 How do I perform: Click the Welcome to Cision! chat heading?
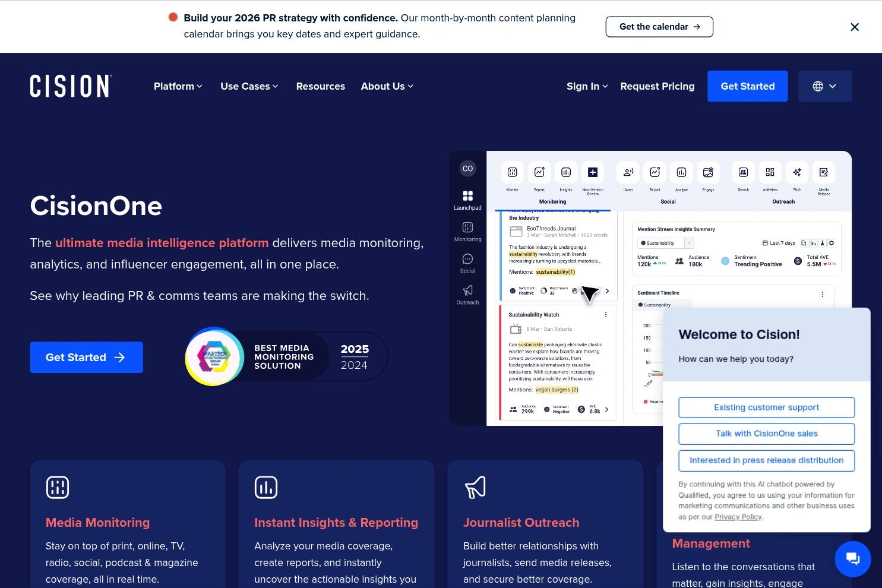[739, 334]
